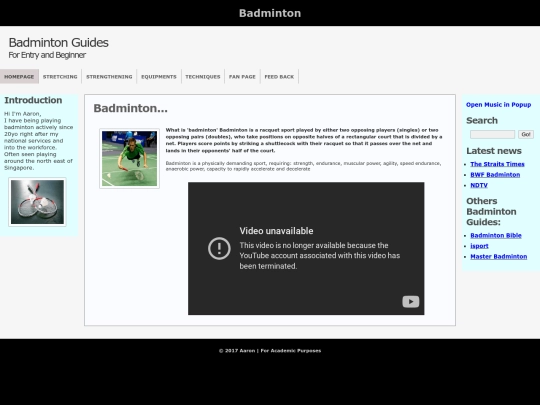Click the Search heading in sidebar

tap(482, 121)
